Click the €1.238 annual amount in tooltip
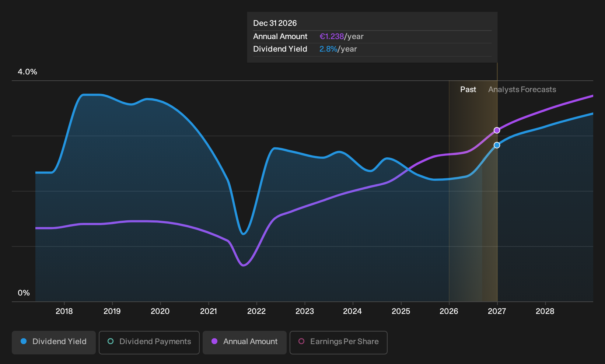Screen dimensions: 605x364 click(332, 36)
